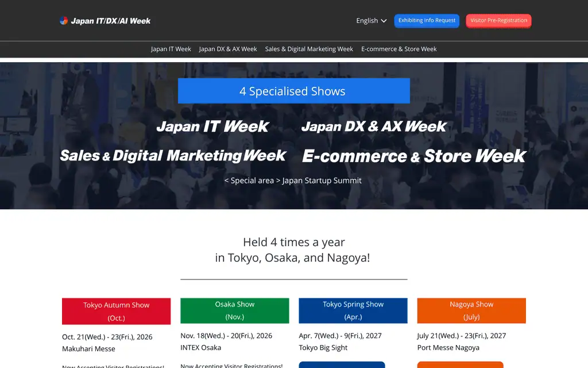Open Japan DX & AX Week nav item
This screenshot has width=588, height=368.
228,49
